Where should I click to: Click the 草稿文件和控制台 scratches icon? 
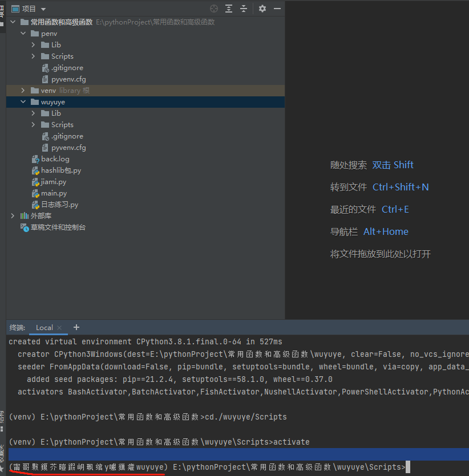click(25, 227)
